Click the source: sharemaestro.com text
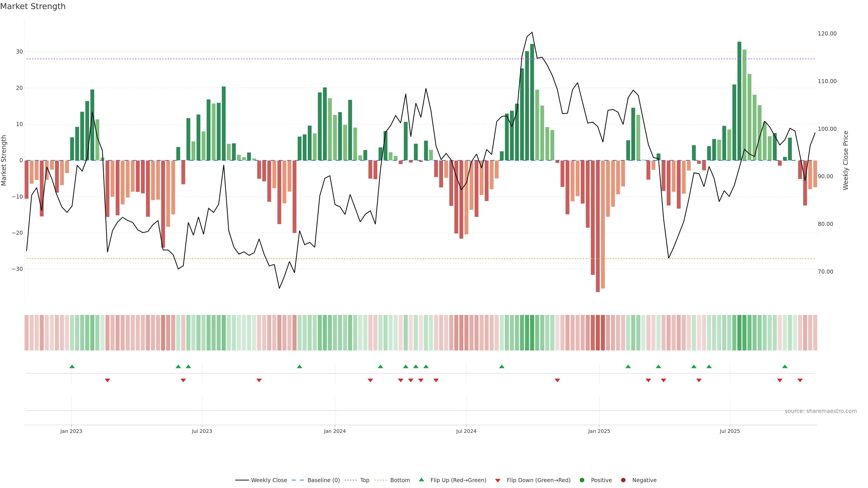868x488 pixels. tap(821, 411)
